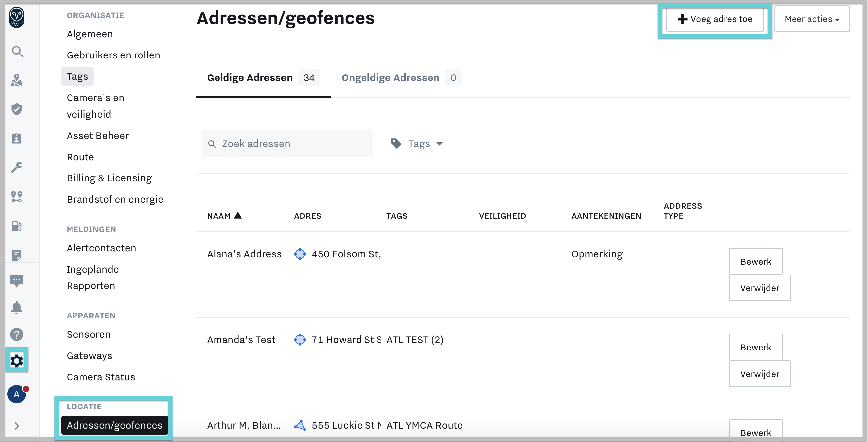
Task: Sort by NAAM column arrow
Action: click(238, 215)
